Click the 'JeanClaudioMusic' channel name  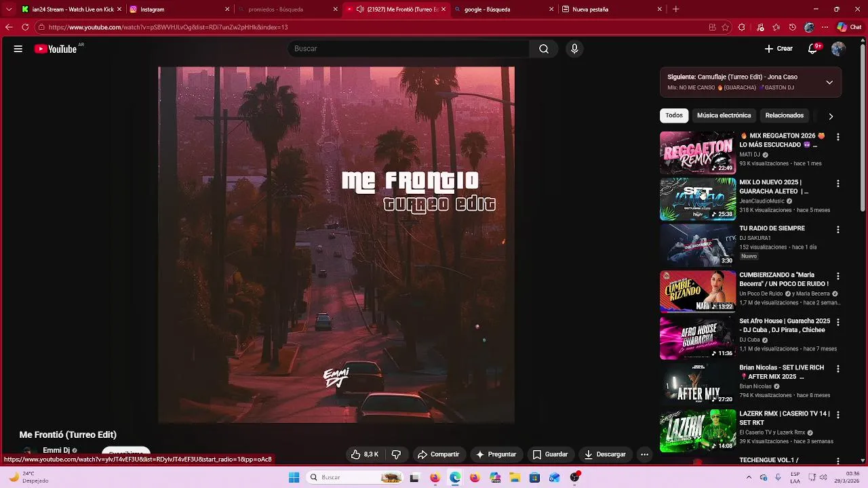coord(762,201)
